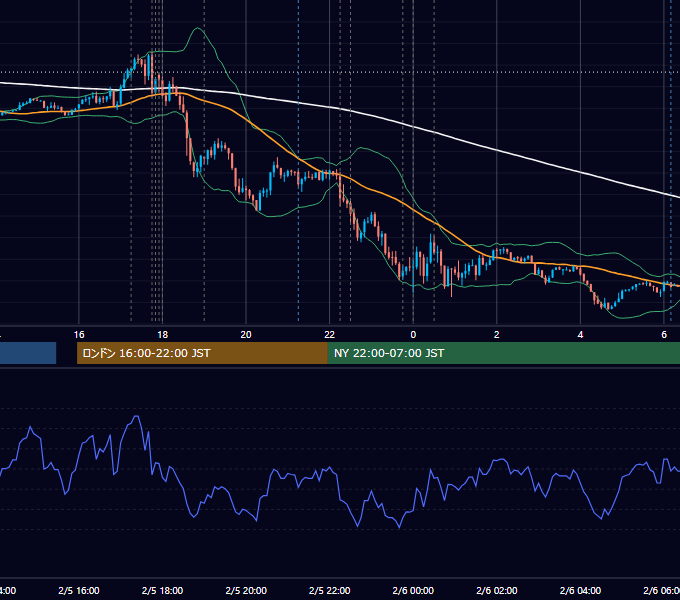The height and width of the screenshot is (600, 680).
Task: Click the ロンドン 16:00-22:00 JST session bar
Action: click(x=202, y=353)
